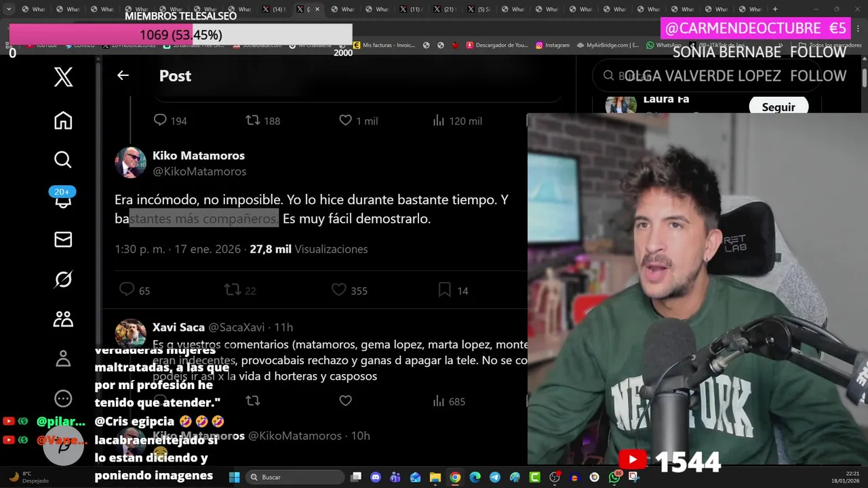This screenshot has height=488, width=868.
Task: Repost the Xavi Saca reply
Action: click(252, 401)
